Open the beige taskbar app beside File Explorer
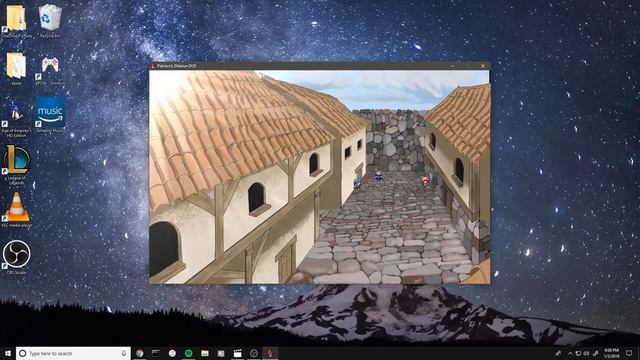Viewport: 640px width, 360px height. (221, 353)
